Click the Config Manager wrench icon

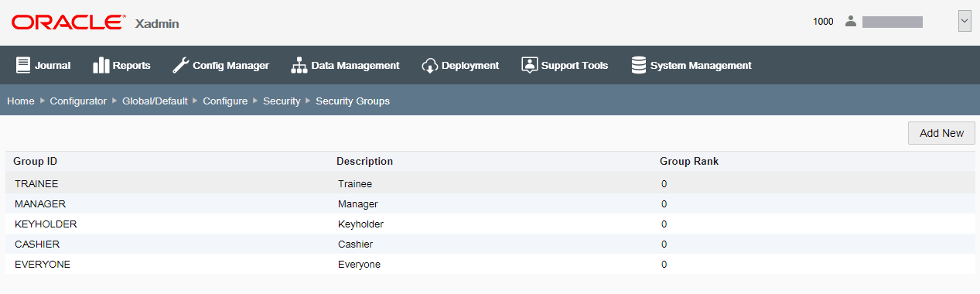click(x=180, y=65)
